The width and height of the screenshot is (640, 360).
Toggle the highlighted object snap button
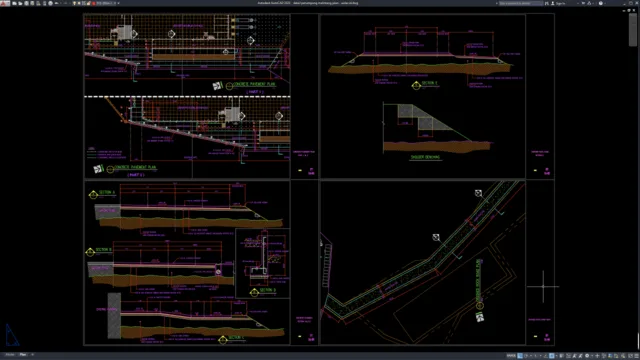tap(551, 356)
